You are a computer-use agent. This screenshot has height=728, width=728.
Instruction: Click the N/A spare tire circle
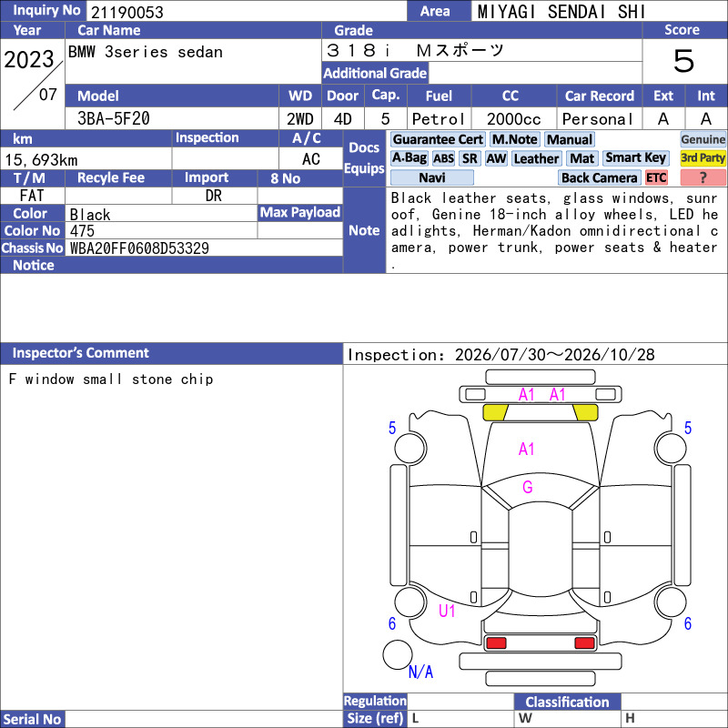click(x=398, y=654)
